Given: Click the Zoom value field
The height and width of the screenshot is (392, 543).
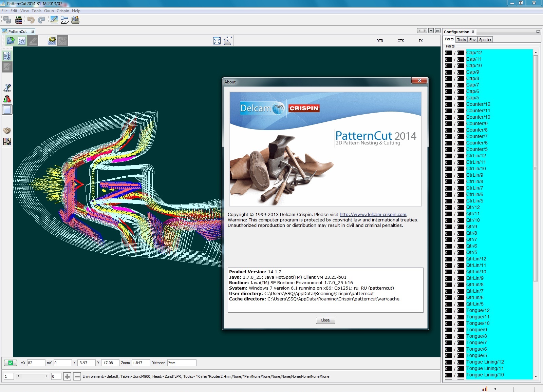Looking at the screenshot, I should [141, 363].
